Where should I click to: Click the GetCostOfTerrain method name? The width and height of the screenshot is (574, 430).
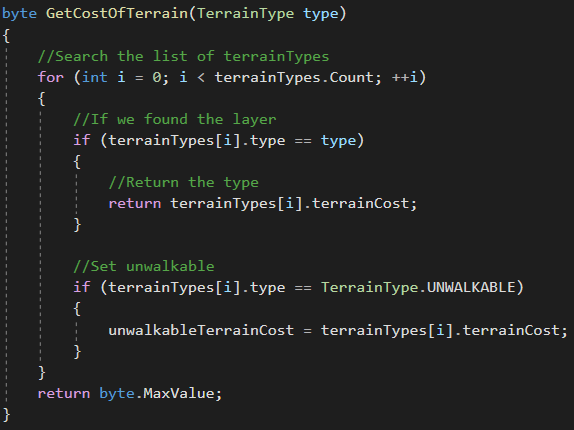117,14
